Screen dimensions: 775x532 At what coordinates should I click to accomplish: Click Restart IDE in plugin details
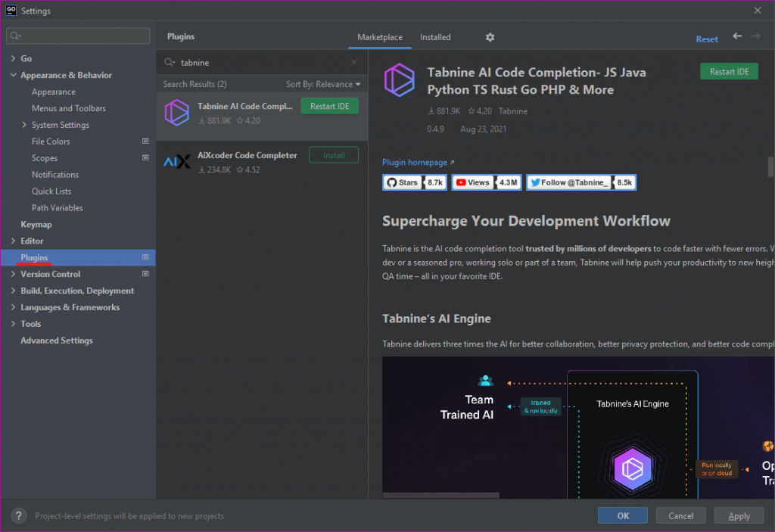pos(729,71)
